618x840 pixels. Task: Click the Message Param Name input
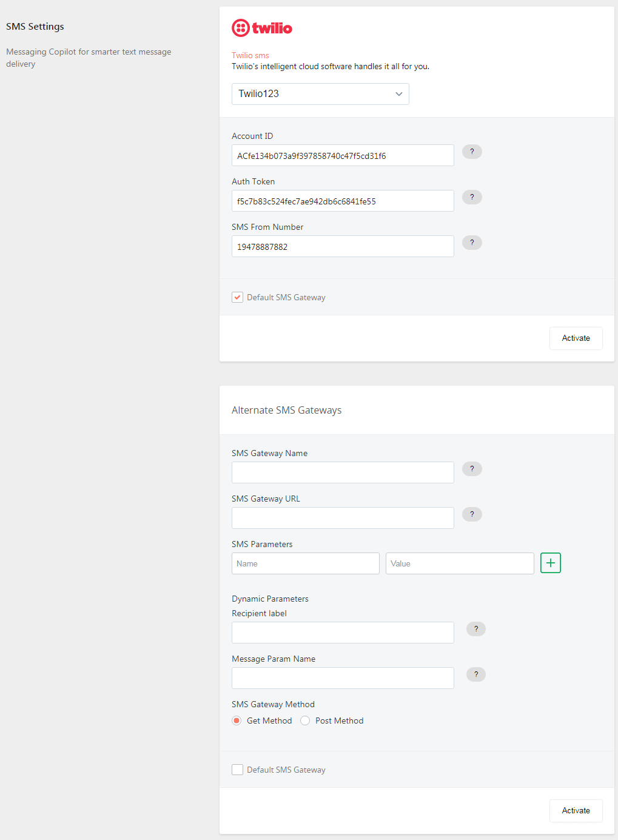(x=343, y=678)
